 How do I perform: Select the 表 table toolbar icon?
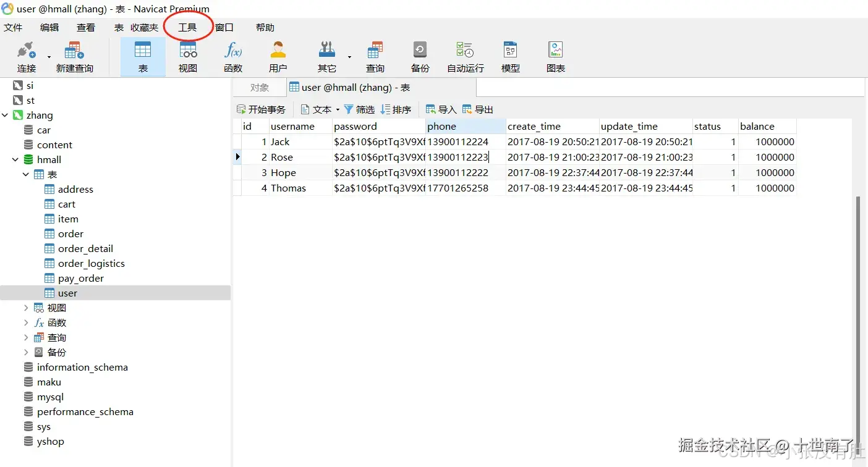(x=143, y=50)
